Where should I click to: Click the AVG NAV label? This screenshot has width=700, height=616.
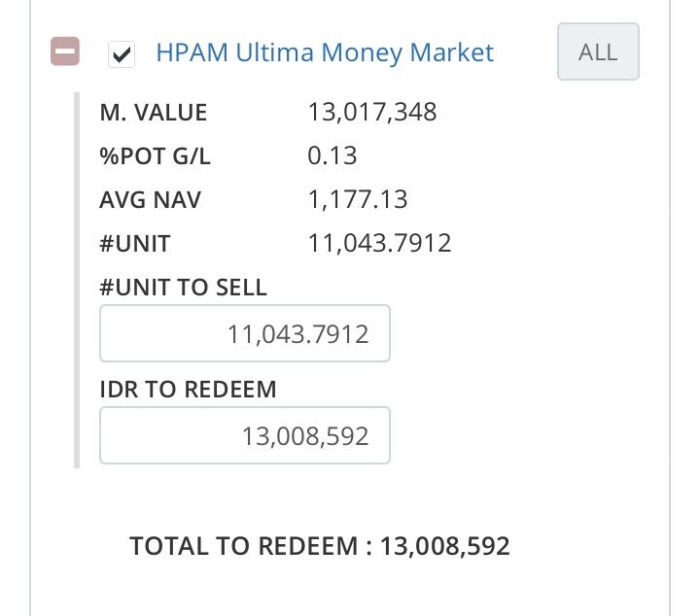click(x=151, y=200)
